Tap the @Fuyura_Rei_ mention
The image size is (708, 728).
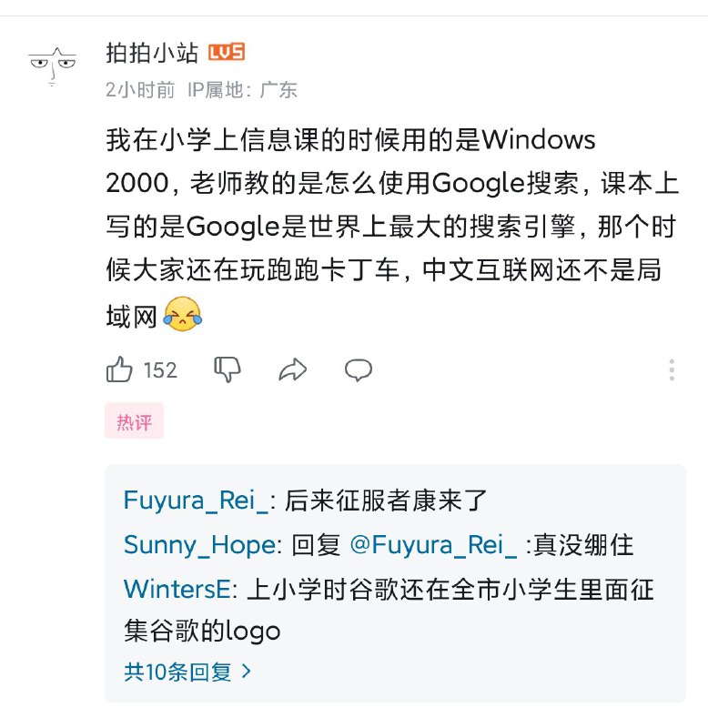(433, 544)
